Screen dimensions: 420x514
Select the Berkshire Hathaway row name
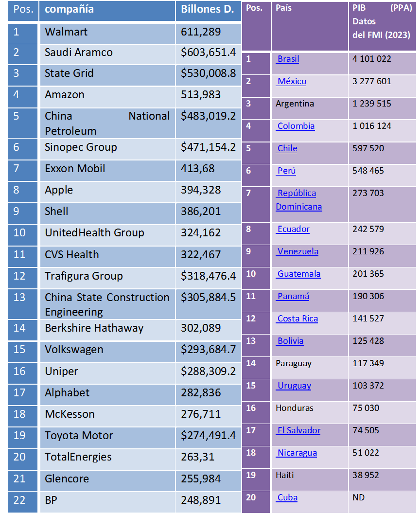[x=94, y=328]
